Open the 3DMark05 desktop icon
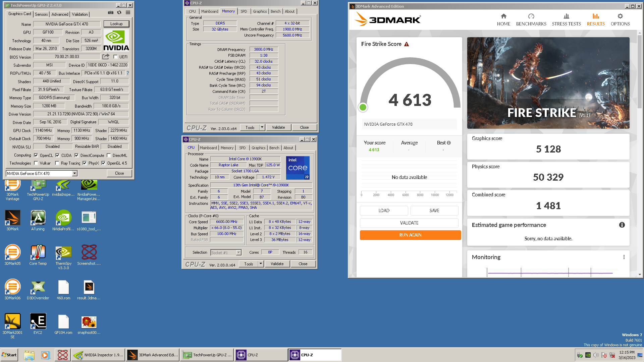The width and height of the screenshot is (644, 362). [x=12, y=255]
